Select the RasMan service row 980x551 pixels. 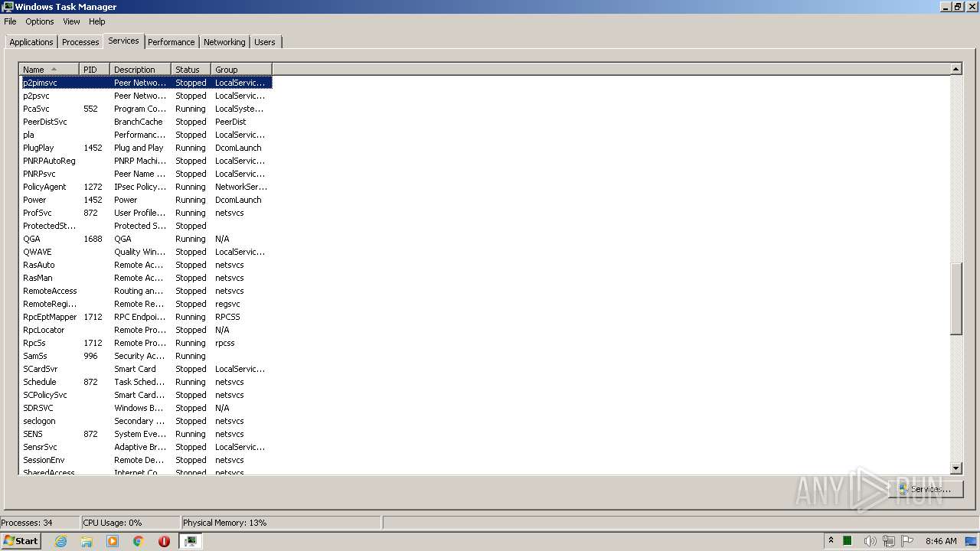tap(145, 278)
